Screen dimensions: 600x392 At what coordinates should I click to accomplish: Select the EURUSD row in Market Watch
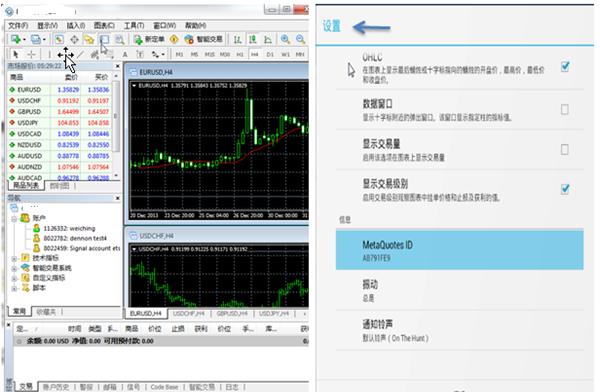(x=59, y=90)
